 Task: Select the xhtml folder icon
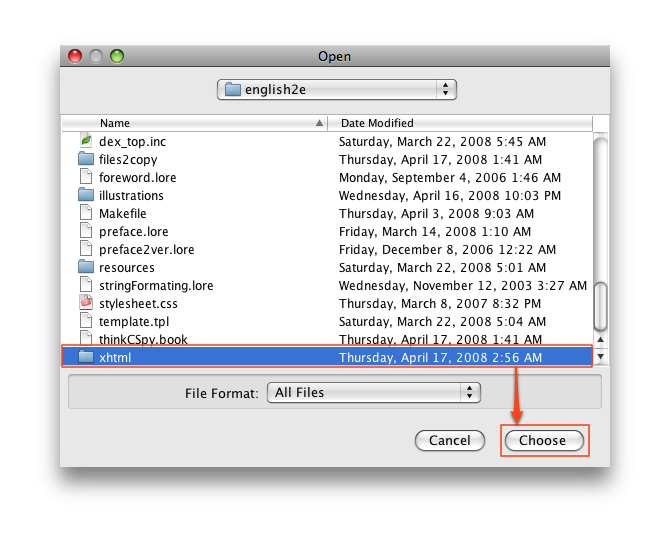(x=86, y=357)
